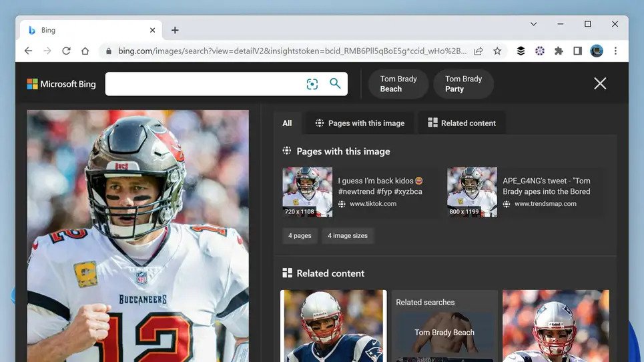The height and width of the screenshot is (362, 644).
Task: Open the stacked layers extension
Action: pyautogui.click(x=521, y=51)
